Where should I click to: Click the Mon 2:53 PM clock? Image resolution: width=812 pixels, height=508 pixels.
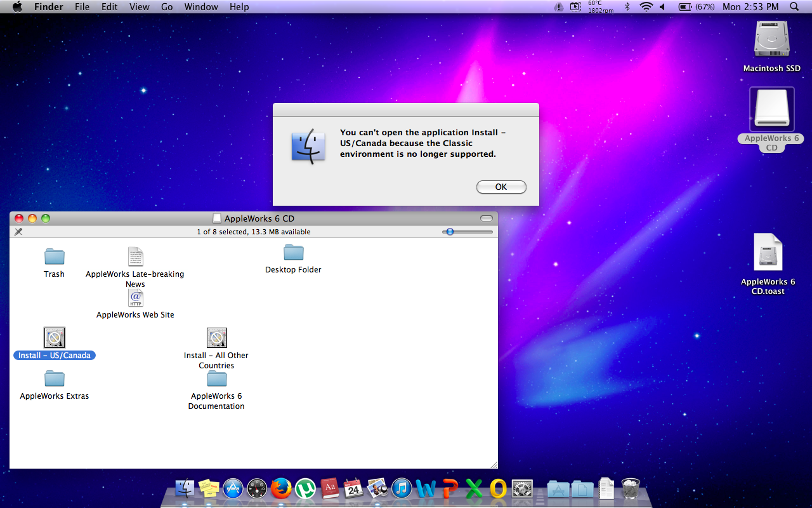tap(750, 7)
